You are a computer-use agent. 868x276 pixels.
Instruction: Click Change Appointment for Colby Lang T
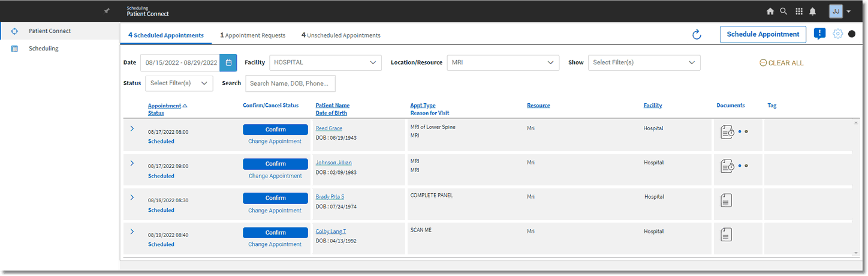pos(275,245)
